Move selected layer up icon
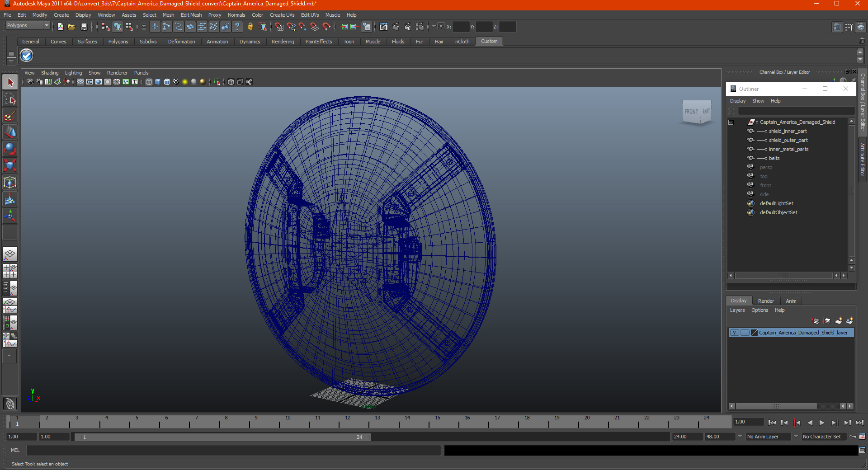Viewport: 868px width, 470px height. click(x=816, y=321)
